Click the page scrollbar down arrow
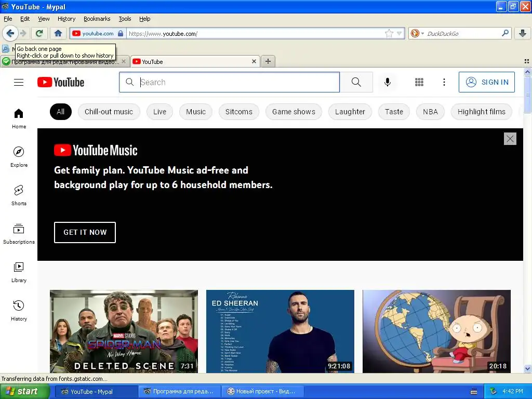 [x=528, y=369]
